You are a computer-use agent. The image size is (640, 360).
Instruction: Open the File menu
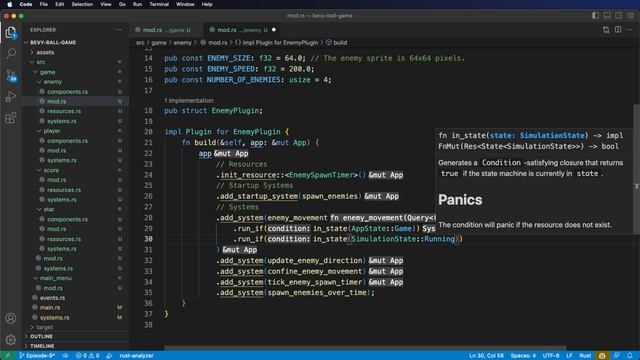pyautogui.click(x=43, y=4)
